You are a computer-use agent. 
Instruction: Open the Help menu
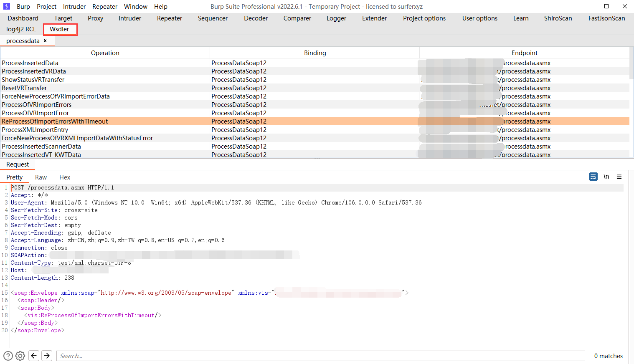(x=161, y=6)
